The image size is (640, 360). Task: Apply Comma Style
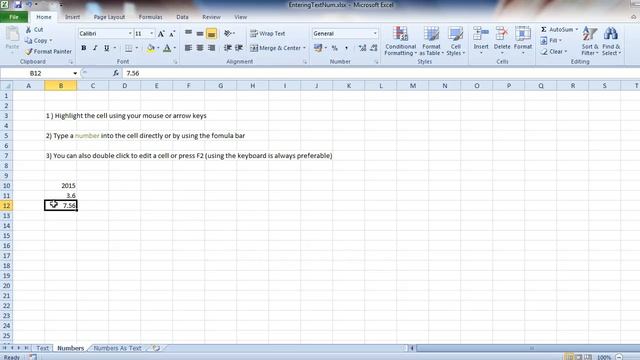tap(346, 48)
